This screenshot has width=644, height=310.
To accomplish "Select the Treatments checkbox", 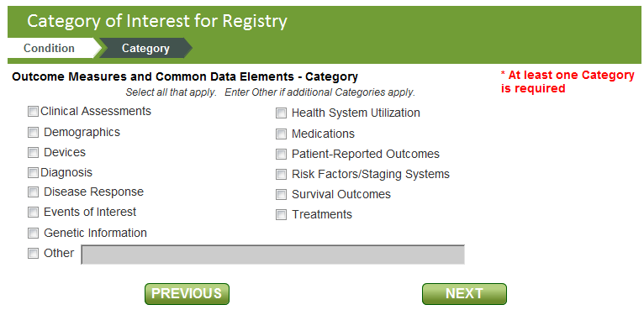I will point(281,215).
